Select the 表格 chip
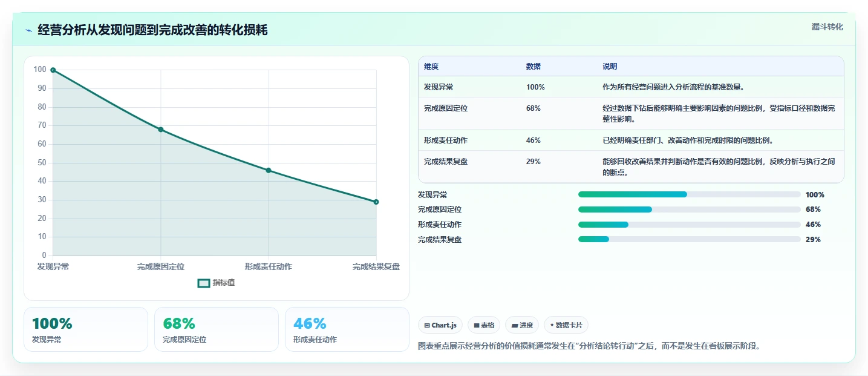The width and height of the screenshot is (868, 376). click(x=484, y=325)
